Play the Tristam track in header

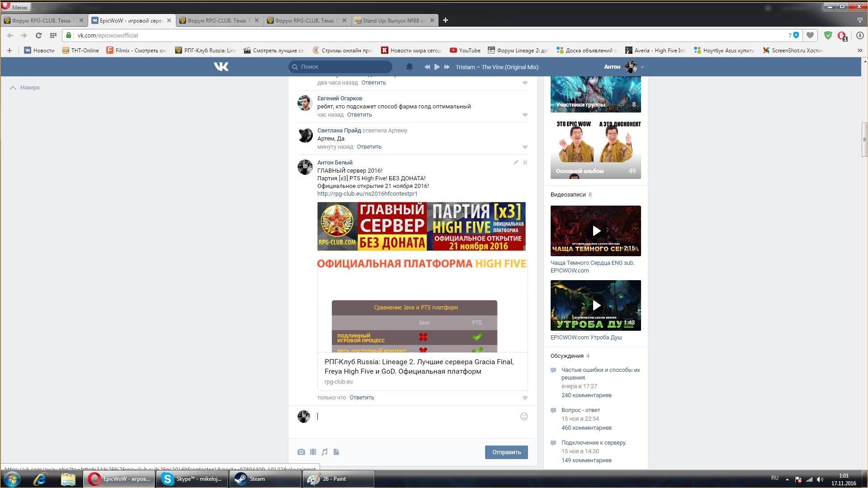(437, 67)
